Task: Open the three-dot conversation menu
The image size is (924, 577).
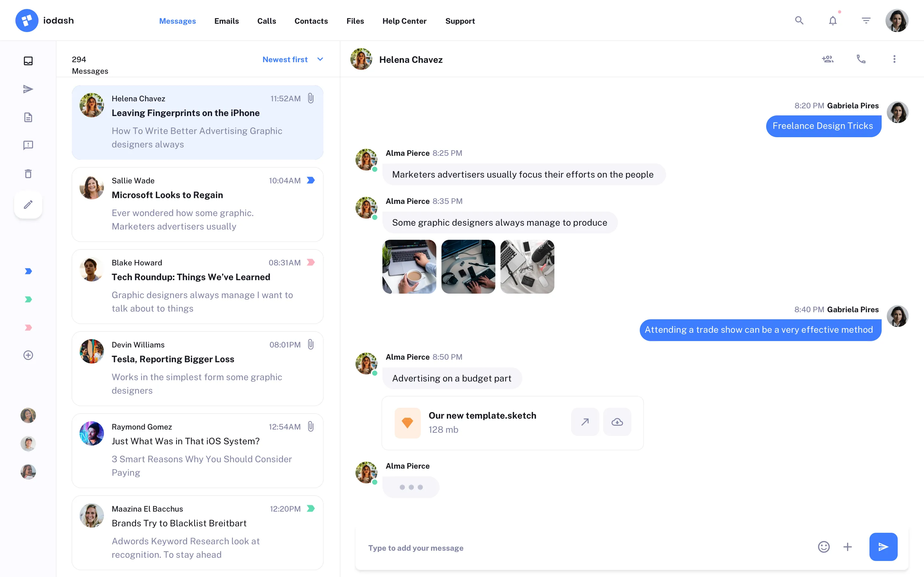Action: [x=894, y=59]
